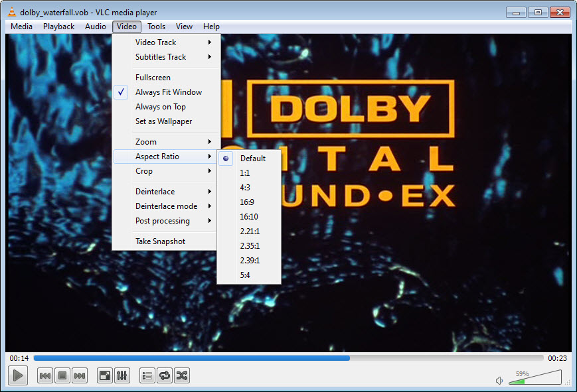Toggle shuffle random playback icon
Image resolution: width=577 pixels, height=392 pixels.
click(182, 375)
